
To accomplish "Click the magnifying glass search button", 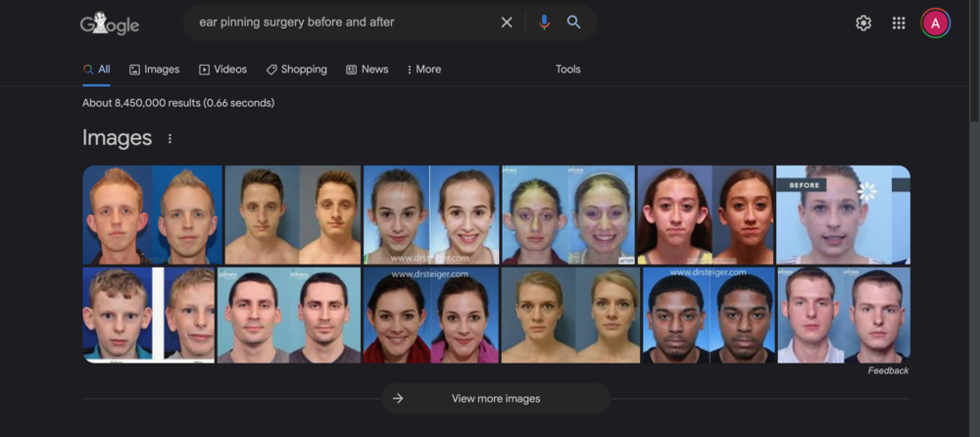I will 574,23.
